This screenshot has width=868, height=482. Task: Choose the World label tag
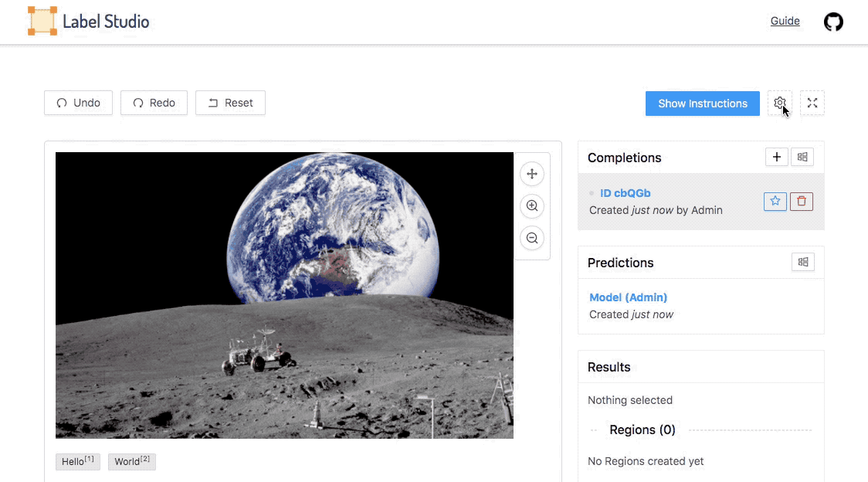131,462
